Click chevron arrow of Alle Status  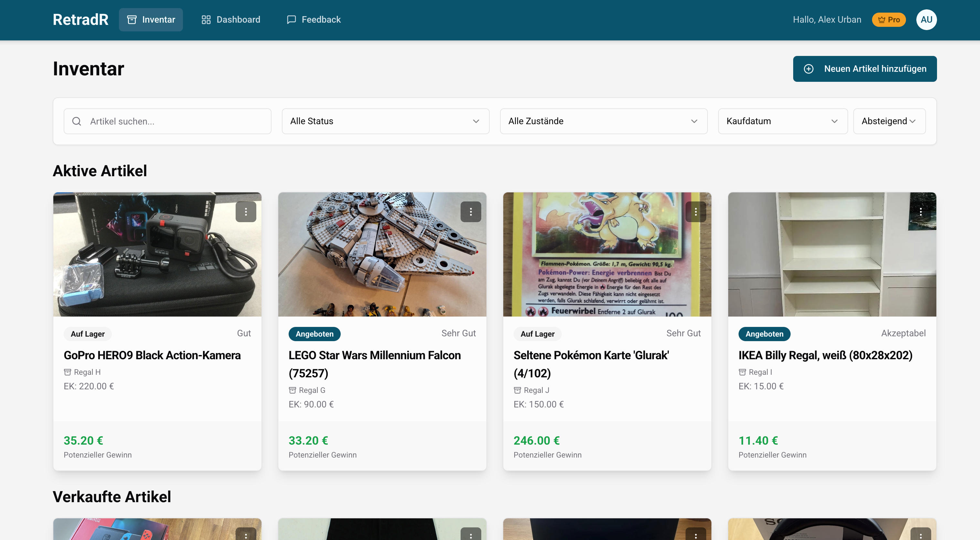coord(475,121)
